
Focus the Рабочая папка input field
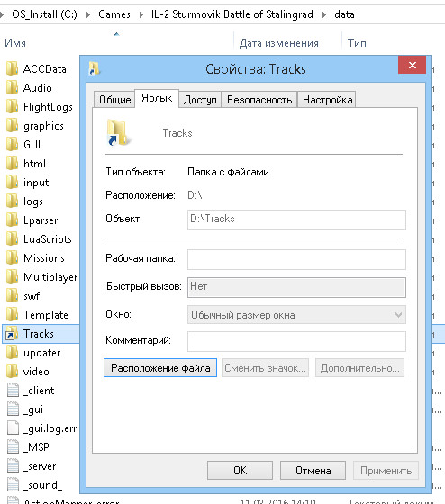point(296,259)
